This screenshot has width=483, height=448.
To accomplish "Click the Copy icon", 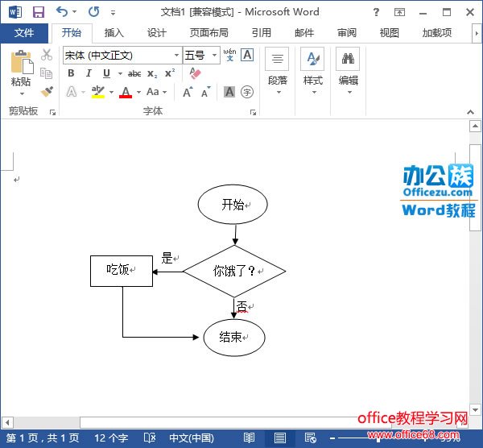I will pos(46,73).
